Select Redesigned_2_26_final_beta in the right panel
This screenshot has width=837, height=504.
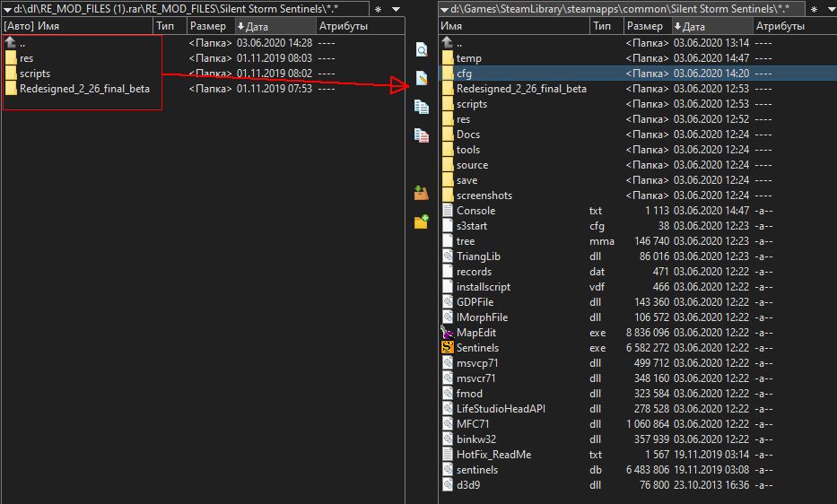(638, 89)
